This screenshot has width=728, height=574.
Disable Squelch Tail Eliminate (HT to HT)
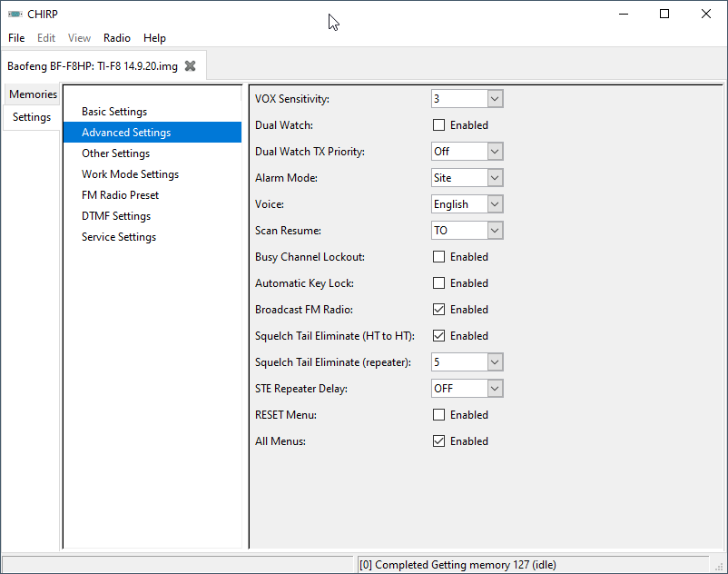tap(438, 336)
